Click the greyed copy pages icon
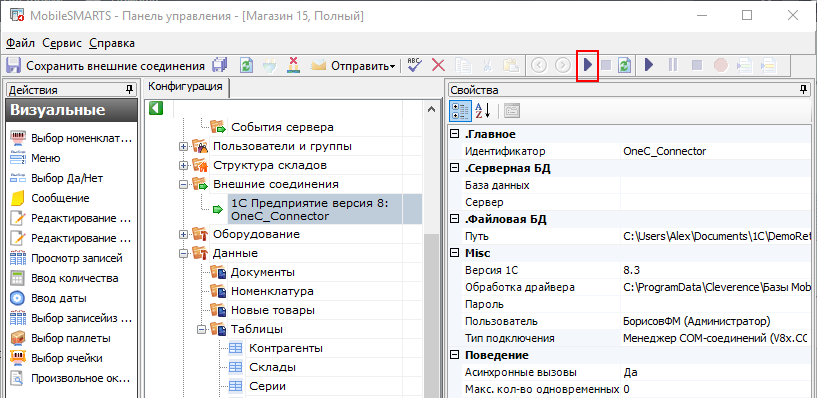The height and width of the screenshot is (398, 817). [x=463, y=66]
